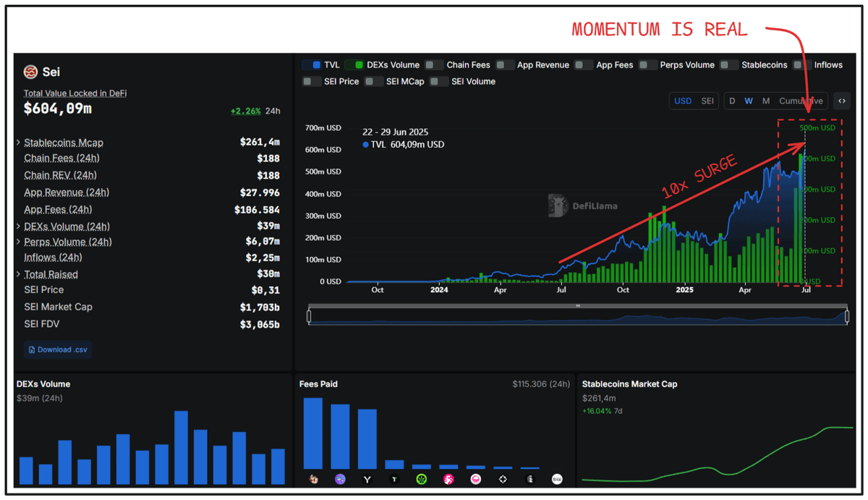The image size is (868, 500).
Task: Enable the Stablecoins chart toggle
Action: coord(729,65)
